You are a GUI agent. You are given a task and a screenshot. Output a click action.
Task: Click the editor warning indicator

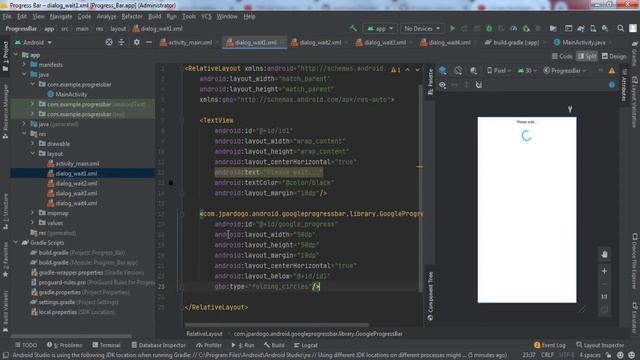point(396,70)
